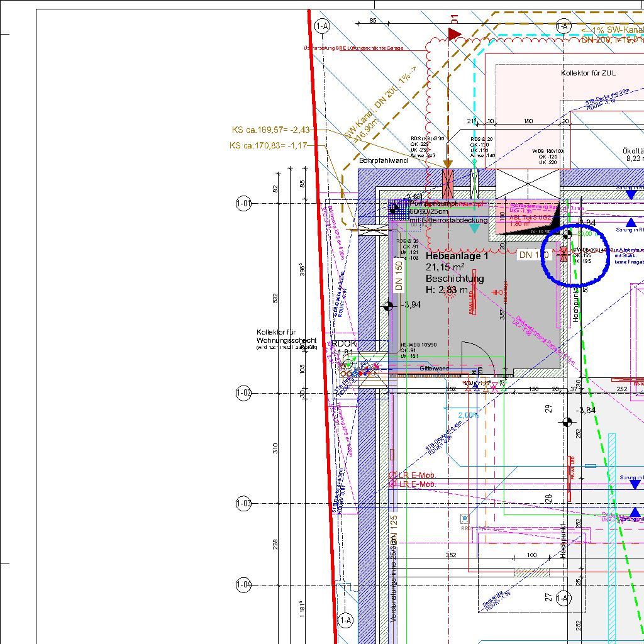Select the cyan downward arrow in Hebeanlage room

coord(474,228)
